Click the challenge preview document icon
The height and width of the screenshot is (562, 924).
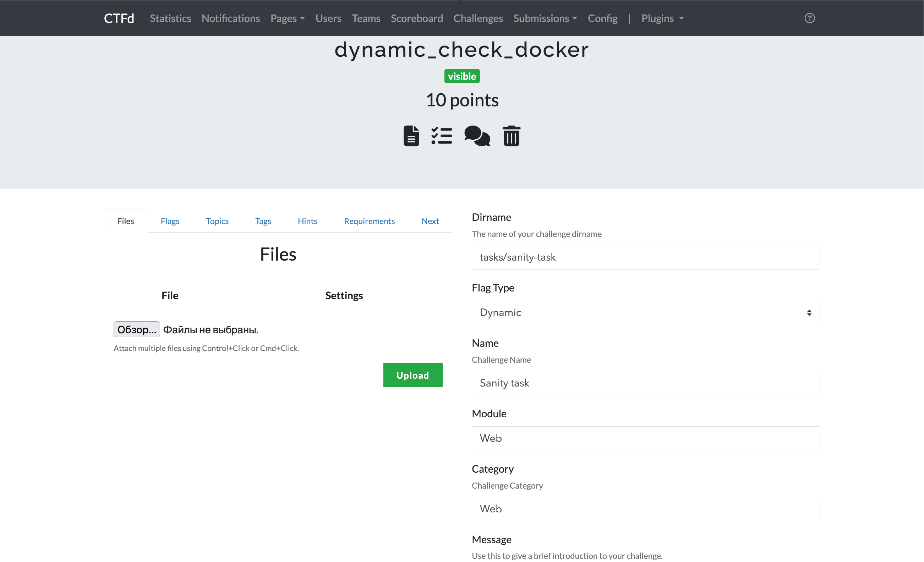411,136
